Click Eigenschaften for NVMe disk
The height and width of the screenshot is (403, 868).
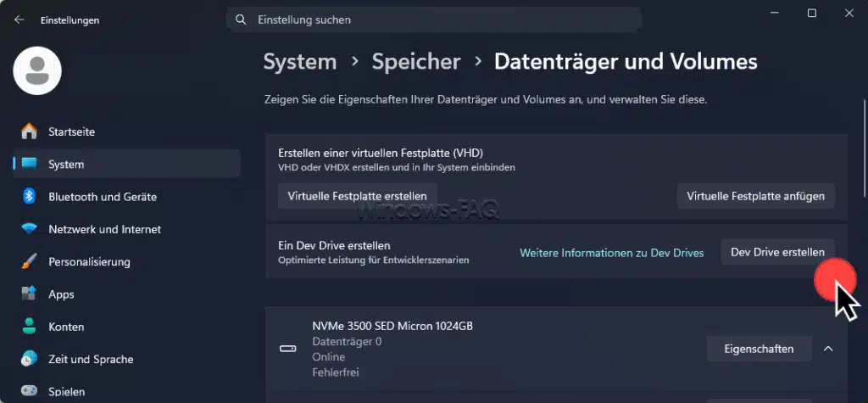click(759, 349)
